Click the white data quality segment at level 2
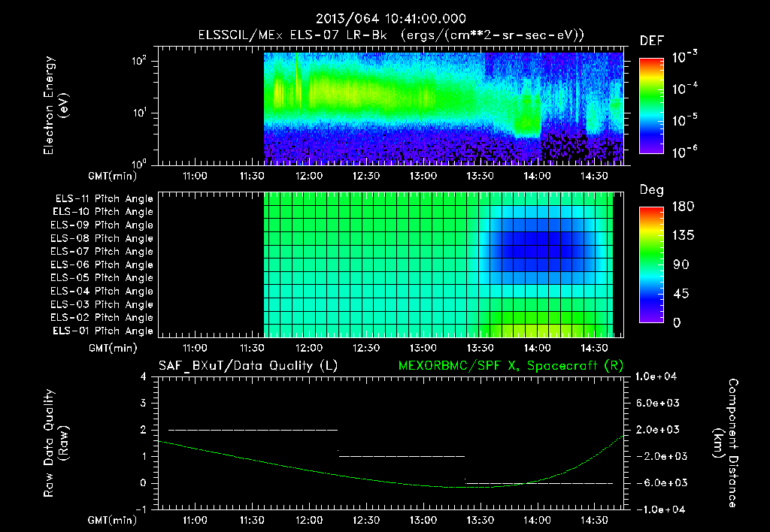This screenshot has height=532, width=770. point(253,430)
